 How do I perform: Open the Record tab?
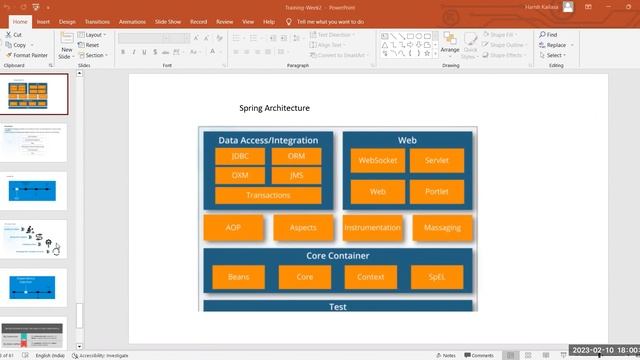click(x=198, y=22)
